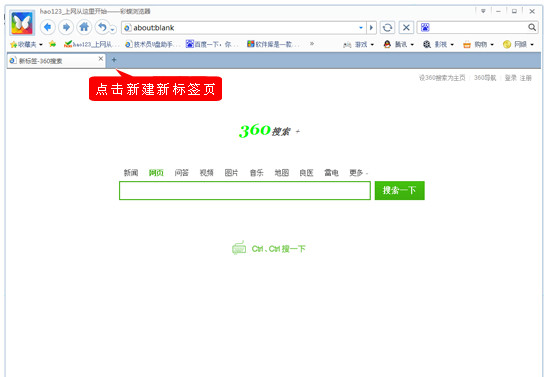The height and width of the screenshot is (377, 547).
Task: Click the toolbar search box field
Action: click(x=479, y=27)
